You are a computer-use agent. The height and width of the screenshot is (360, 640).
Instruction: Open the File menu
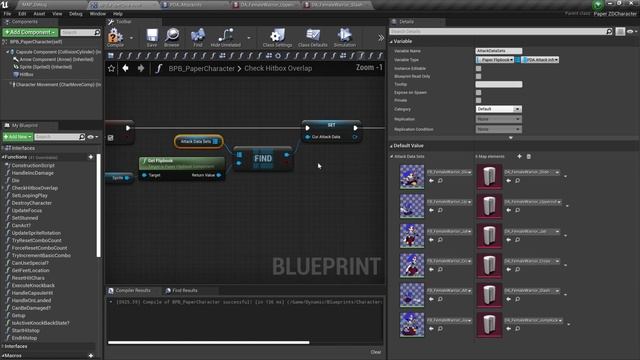tap(7, 14)
